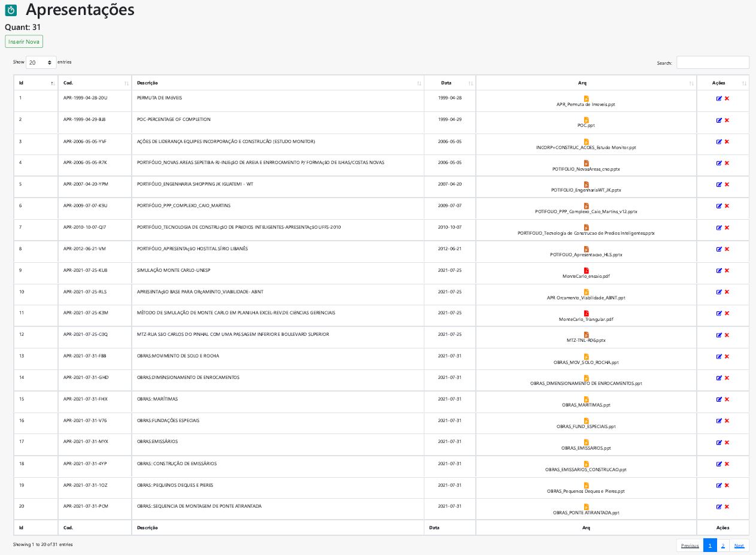
Task: Edit the OBRAS: MARÍTIMAS row
Action: (x=719, y=399)
